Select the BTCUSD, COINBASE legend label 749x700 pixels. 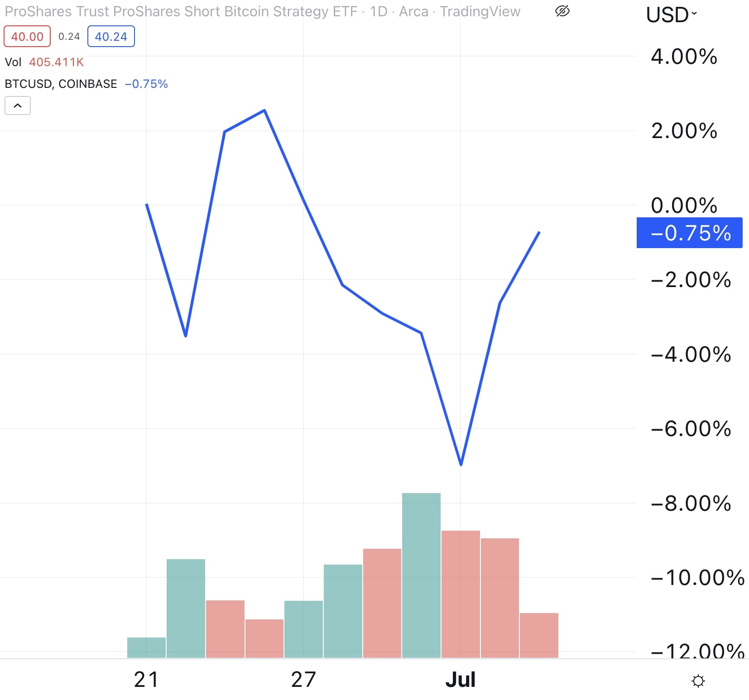click(61, 84)
